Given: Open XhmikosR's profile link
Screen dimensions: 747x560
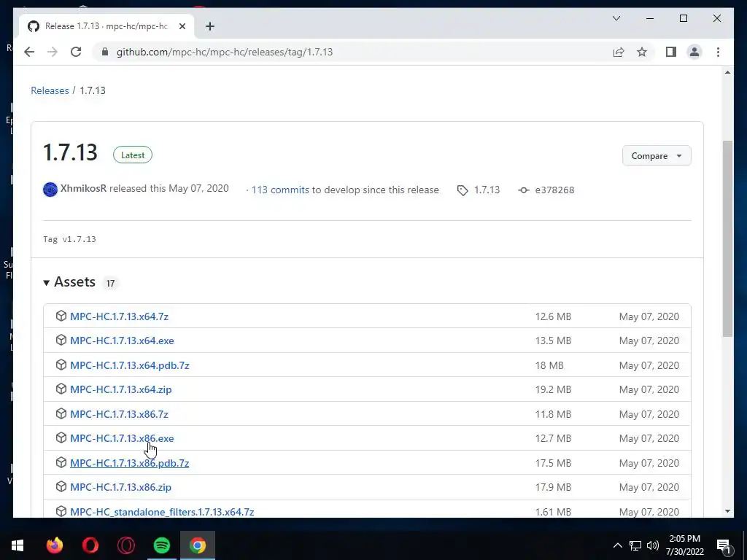Looking at the screenshot, I should tap(83, 189).
